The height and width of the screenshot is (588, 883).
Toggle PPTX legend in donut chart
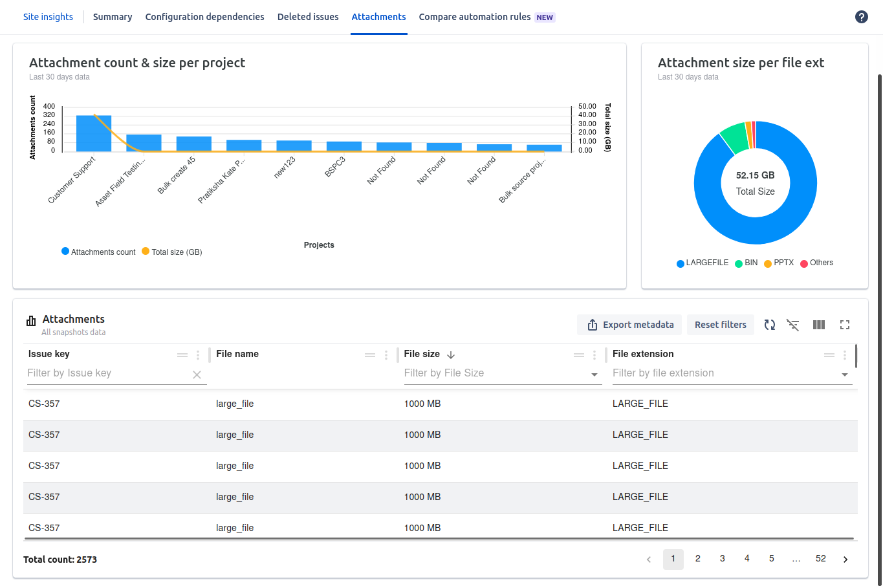click(779, 263)
